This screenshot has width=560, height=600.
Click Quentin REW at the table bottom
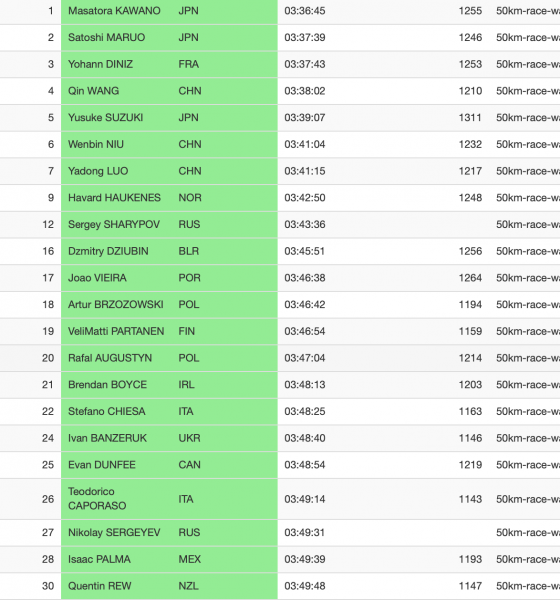[100, 586]
